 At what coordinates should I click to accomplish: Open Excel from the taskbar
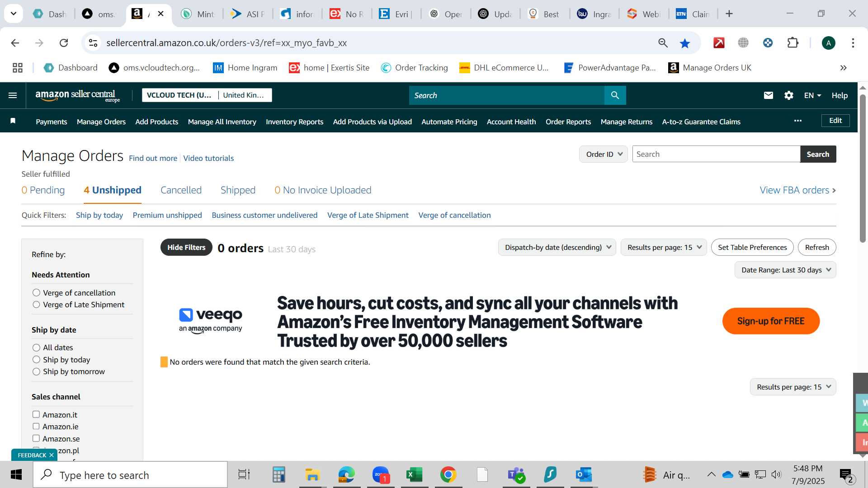414,475
